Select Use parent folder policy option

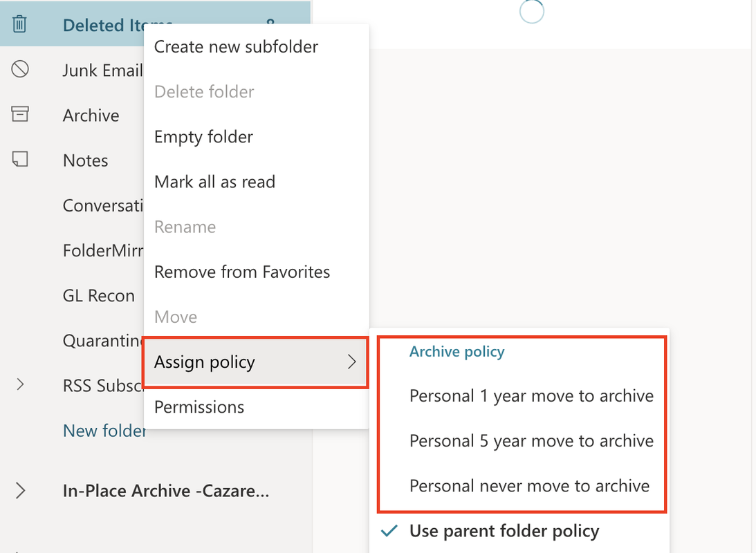coord(504,531)
